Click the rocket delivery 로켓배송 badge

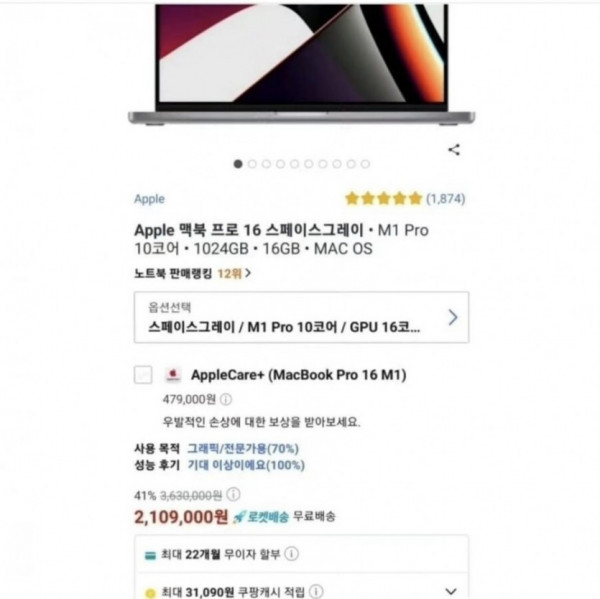tap(261, 517)
